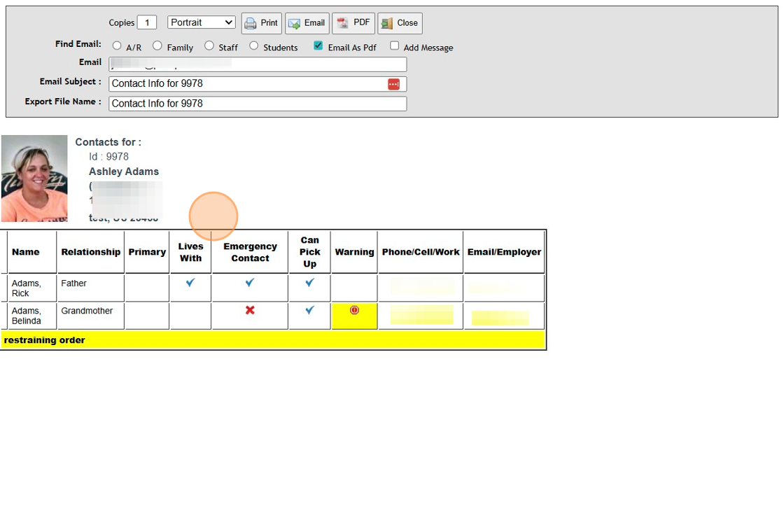
Task: Click the Print button
Action: [262, 23]
